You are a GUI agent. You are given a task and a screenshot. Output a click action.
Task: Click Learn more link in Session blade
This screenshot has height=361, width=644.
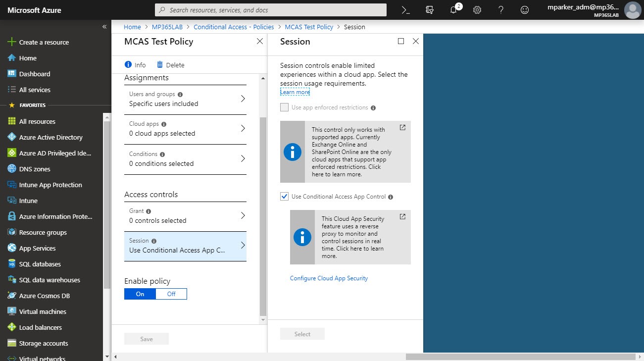point(295,92)
